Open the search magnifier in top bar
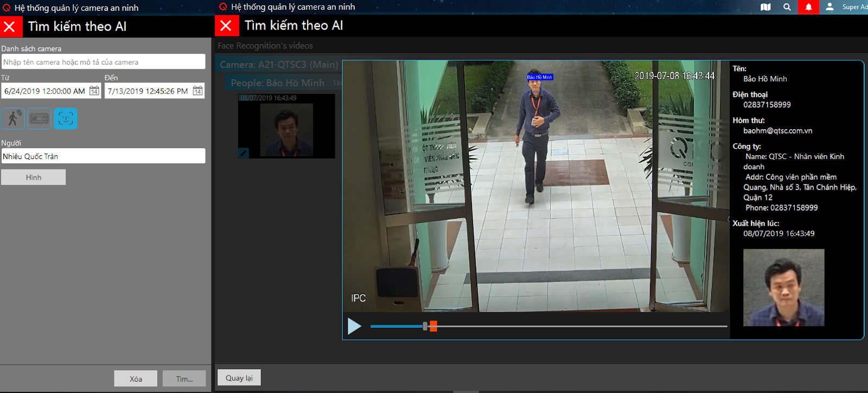 787,7
